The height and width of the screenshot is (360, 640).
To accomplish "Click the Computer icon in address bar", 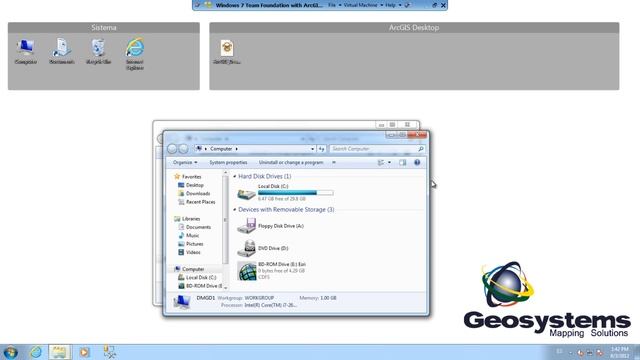I will point(199,149).
